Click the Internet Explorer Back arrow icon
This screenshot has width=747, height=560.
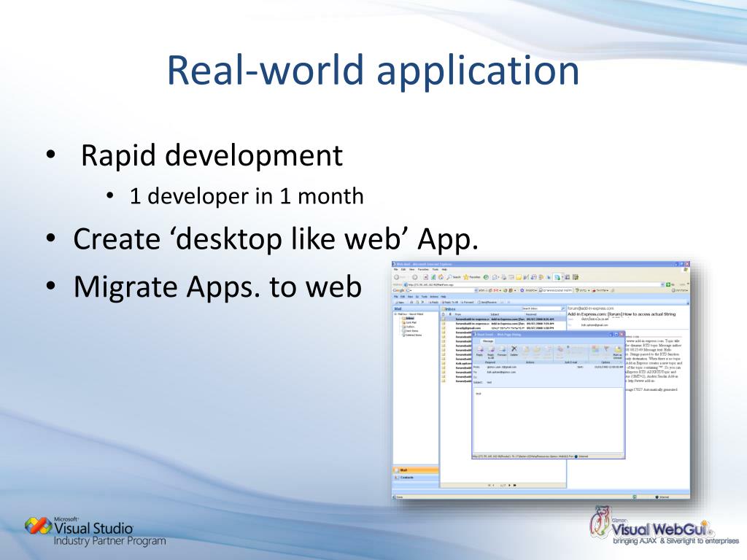(x=396, y=277)
